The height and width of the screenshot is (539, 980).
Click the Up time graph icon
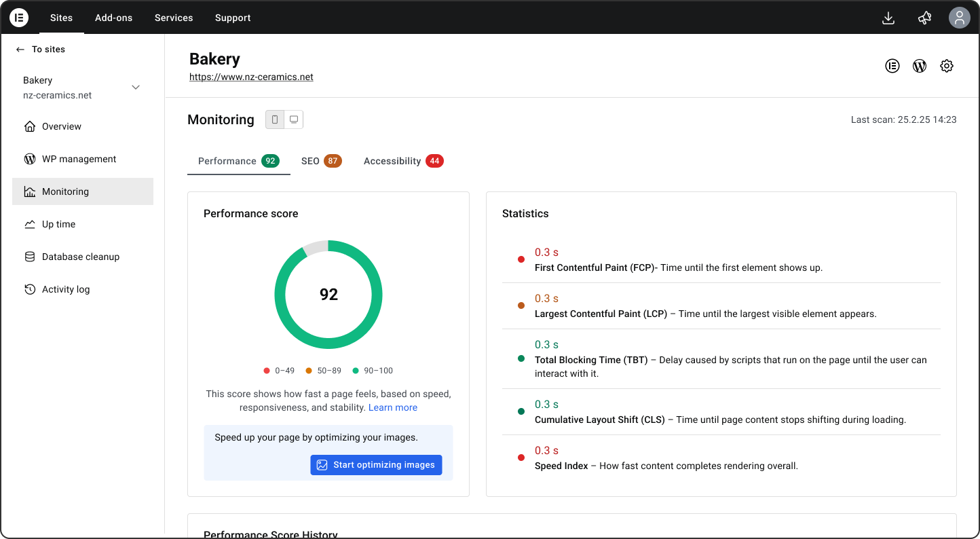pyautogui.click(x=30, y=224)
